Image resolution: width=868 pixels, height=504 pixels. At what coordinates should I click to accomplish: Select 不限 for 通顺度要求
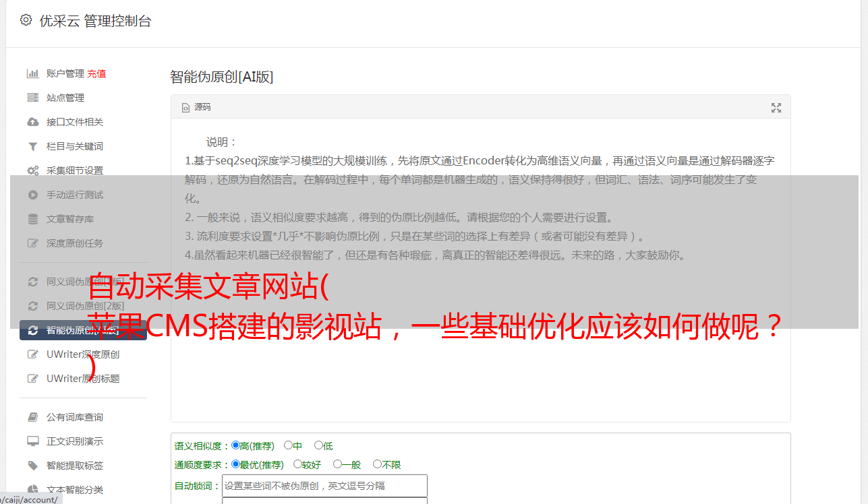[x=377, y=464]
